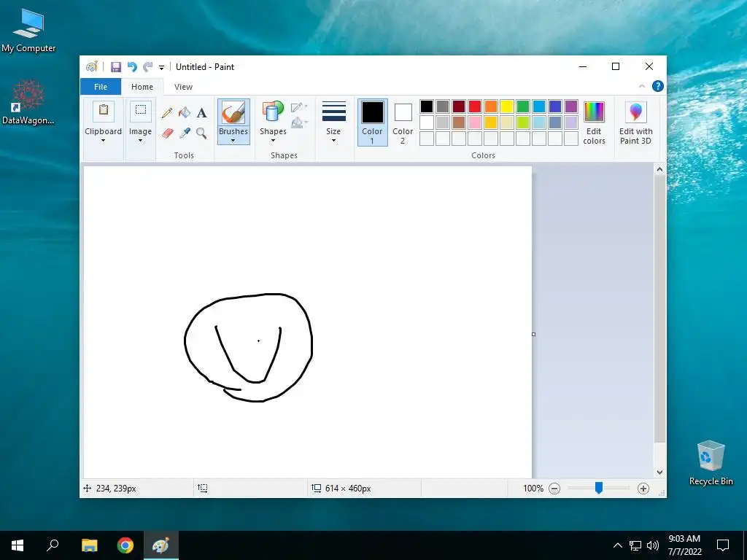This screenshot has height=560, width=747.
Task: Switch to the Home tab
Action: [x=142, y=87]
